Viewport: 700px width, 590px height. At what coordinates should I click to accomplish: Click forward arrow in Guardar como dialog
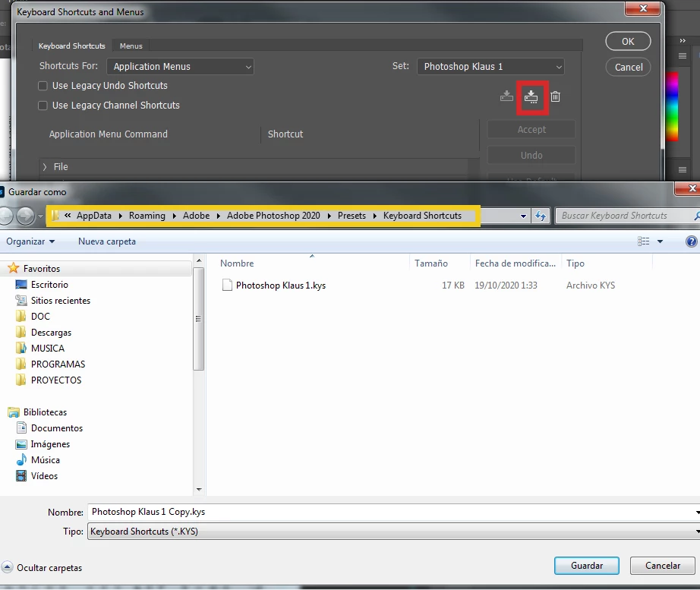26,216
